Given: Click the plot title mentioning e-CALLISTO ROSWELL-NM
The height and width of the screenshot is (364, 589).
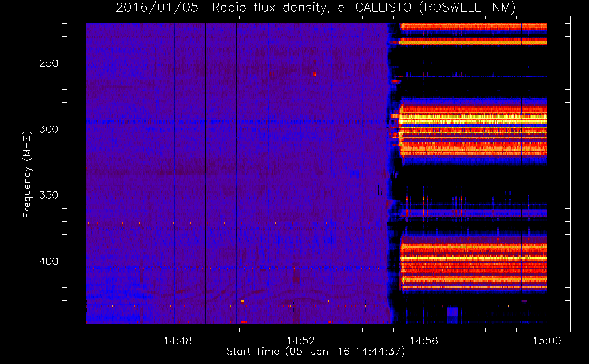Looking at the screenshot, I should pyautogui.click(x=316, y=8).
